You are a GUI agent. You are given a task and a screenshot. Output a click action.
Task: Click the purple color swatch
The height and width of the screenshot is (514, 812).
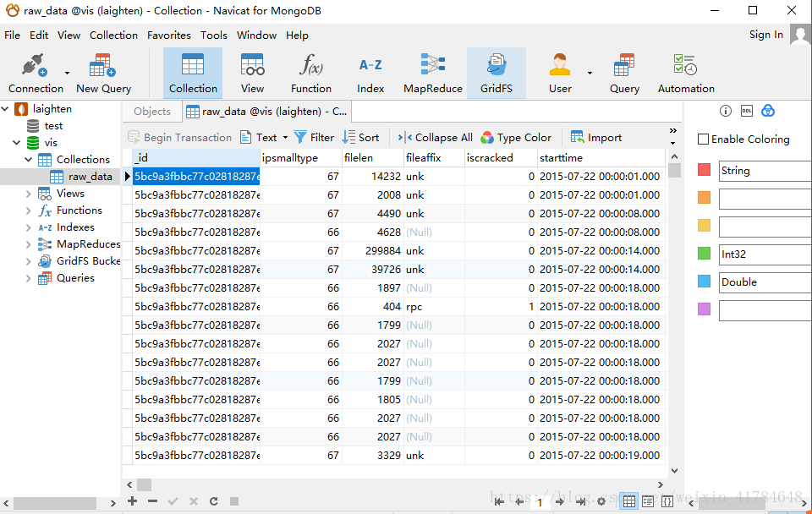tap(704, 309)
